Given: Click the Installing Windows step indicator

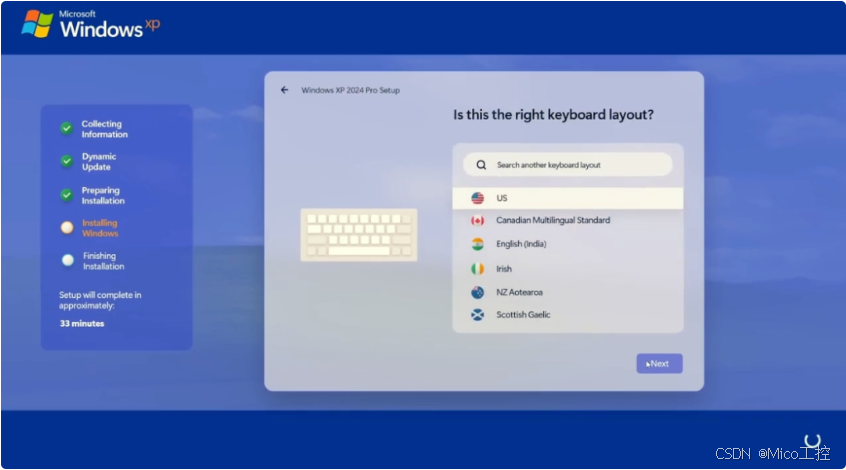Looking at the screenshot, I should coord(67,228).
